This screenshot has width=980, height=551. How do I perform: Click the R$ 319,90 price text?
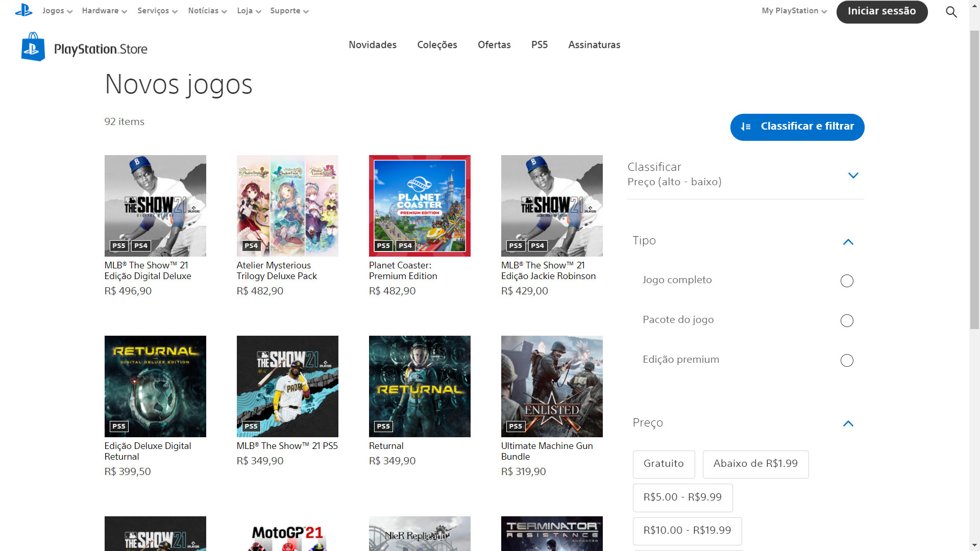pyautogui.click(x=523, y=471)
